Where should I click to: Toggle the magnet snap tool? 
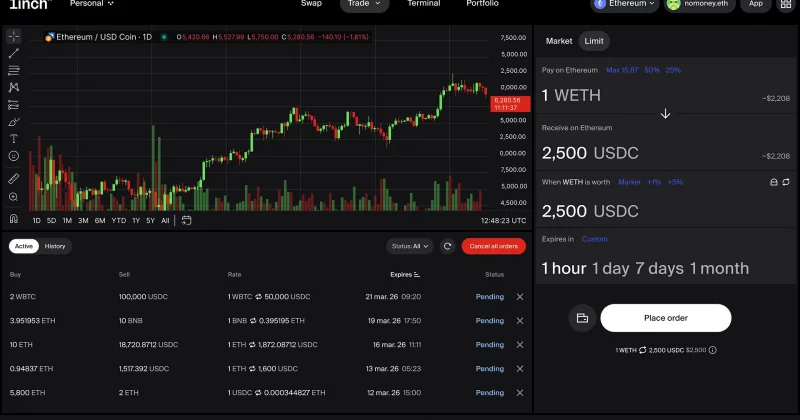(14, 219)
